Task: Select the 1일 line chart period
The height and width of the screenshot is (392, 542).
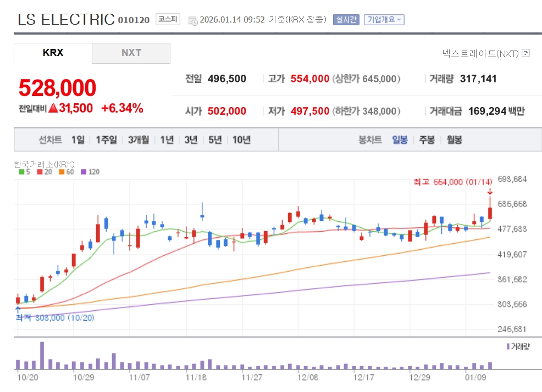Action: [x=78, y=140]
